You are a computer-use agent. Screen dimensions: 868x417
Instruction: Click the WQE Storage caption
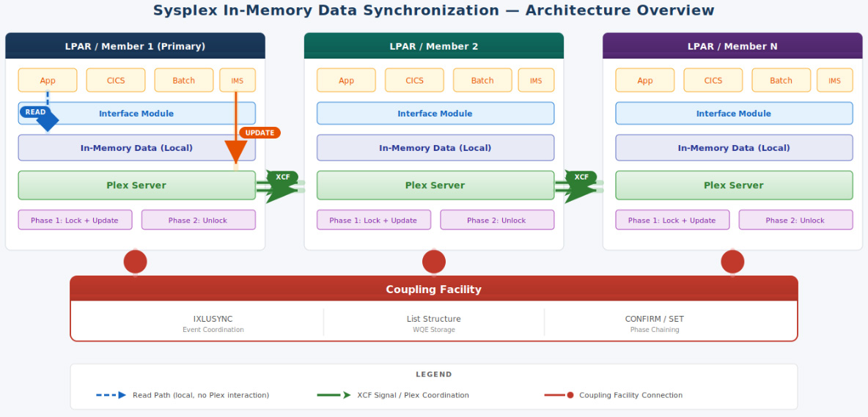[434, 330]
